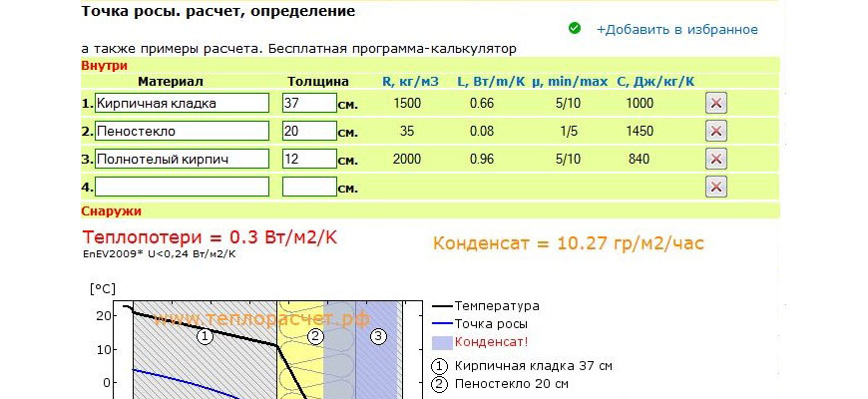Click the empty material field in row 4
The width and height of the screenshot is (868, 399).
click(182, 187)
